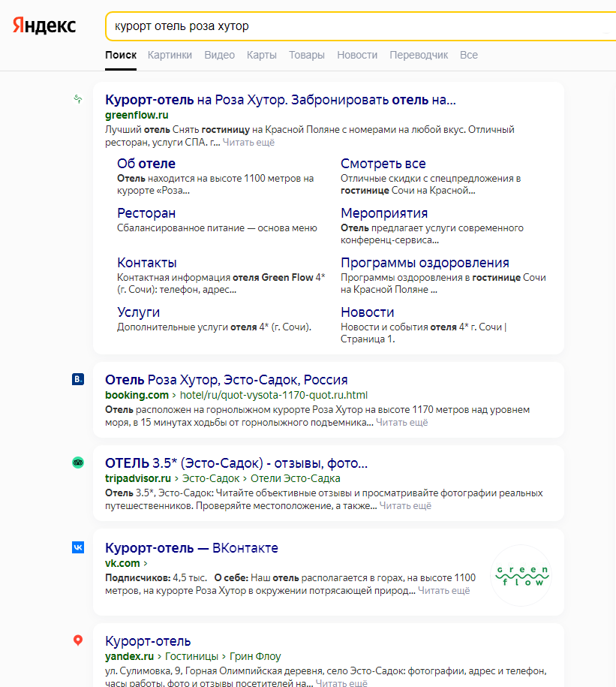Open the Гостиницы breadcrumb link

pyautogui.click(x=192, y=656)
